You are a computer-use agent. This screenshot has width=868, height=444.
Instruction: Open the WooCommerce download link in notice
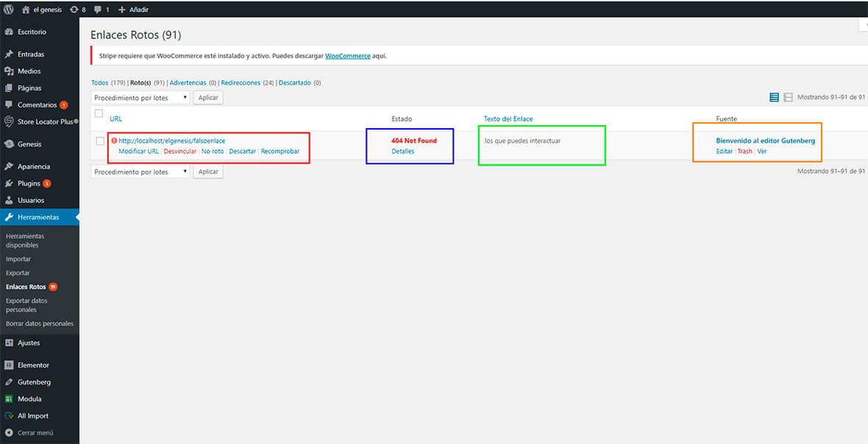(x=348, y=56)
